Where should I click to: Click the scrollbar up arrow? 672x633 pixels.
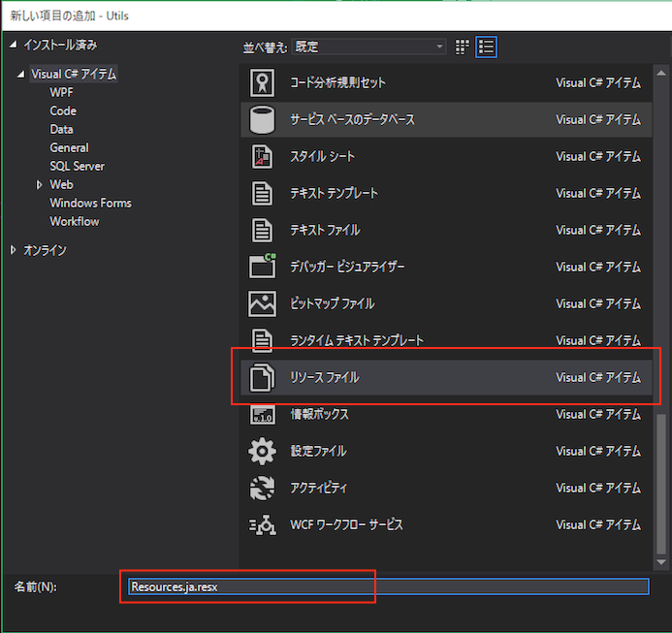pyautogui.click(x=661, y=74)
